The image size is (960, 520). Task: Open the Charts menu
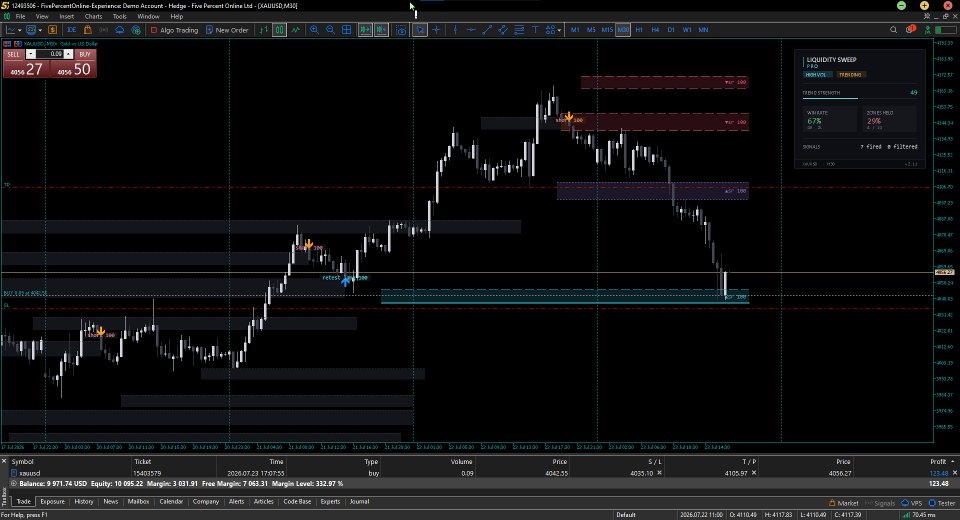click(x=93, y=17)
